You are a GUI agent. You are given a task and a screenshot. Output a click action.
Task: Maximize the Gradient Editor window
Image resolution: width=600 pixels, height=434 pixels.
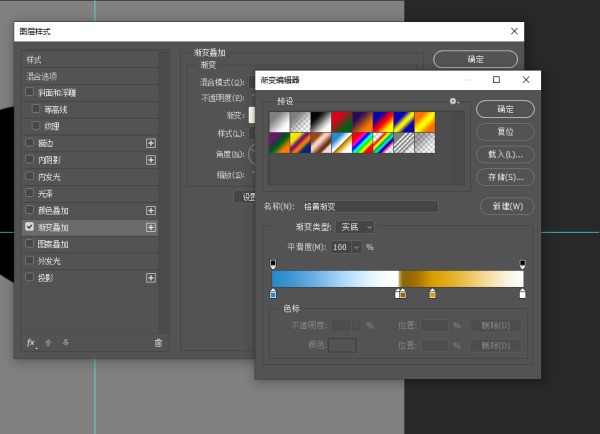496,80
